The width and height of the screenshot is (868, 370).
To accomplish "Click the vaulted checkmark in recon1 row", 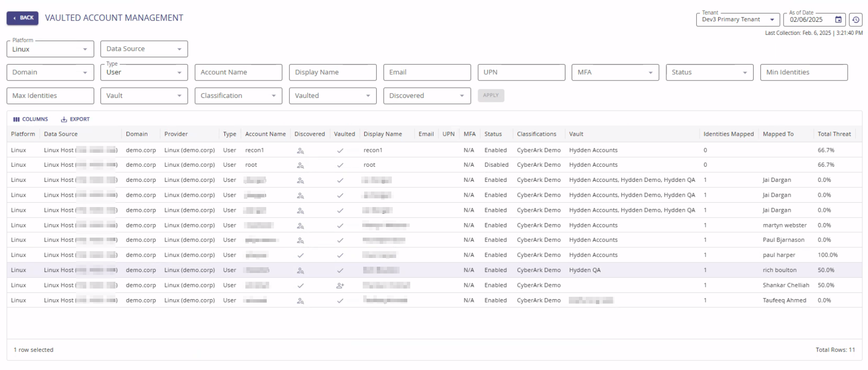I will click(340, 151).
